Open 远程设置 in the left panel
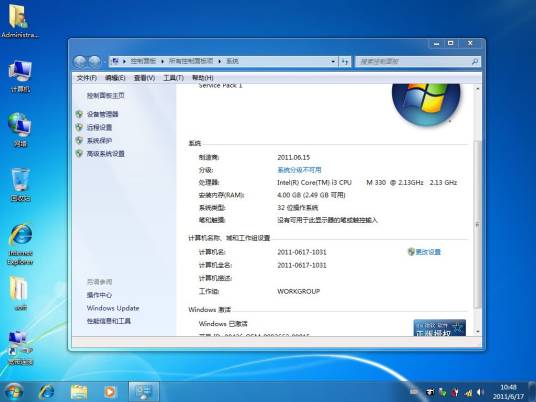Screen dimensions: 536x402 tap(99, 128)
